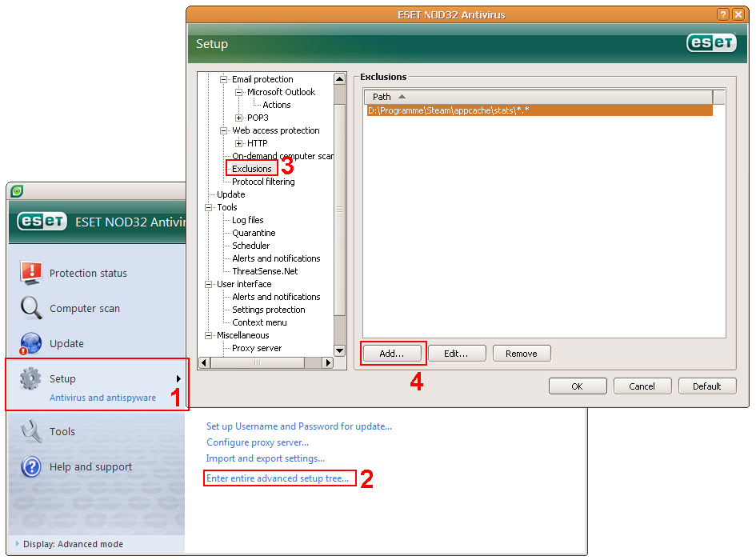This screenshot has height=560, width=756.
Task: Click Remove exclusion button
Action: point(521,354)
